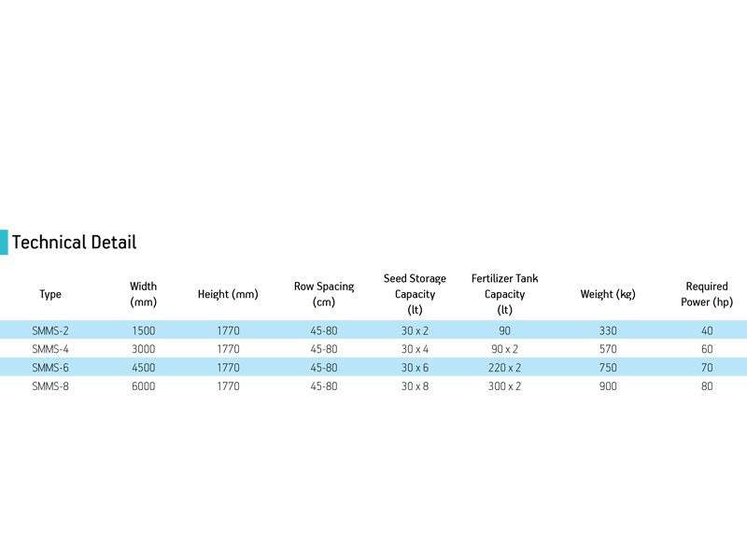Click the SMMS-4 type cell

coord(50,349)
